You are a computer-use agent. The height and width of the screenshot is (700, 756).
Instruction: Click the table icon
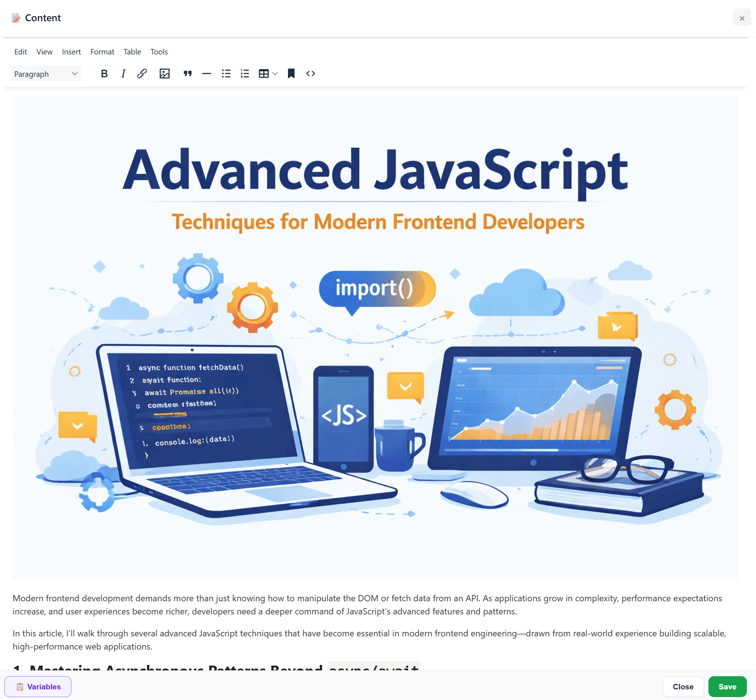click(x=264, y=74)
